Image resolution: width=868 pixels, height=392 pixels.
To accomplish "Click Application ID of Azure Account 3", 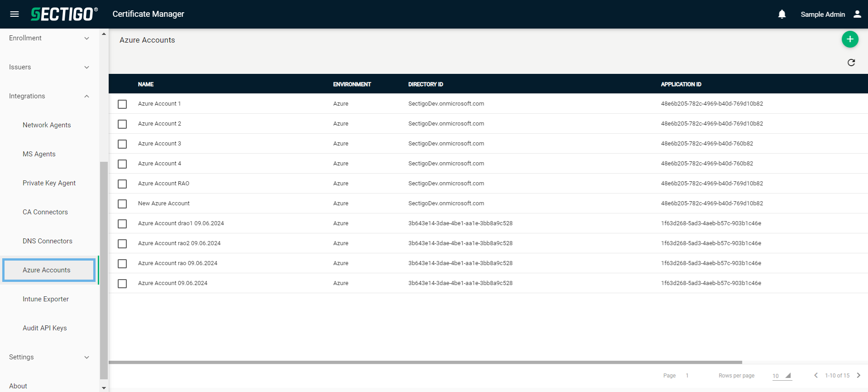I will (x=707, y=144).
